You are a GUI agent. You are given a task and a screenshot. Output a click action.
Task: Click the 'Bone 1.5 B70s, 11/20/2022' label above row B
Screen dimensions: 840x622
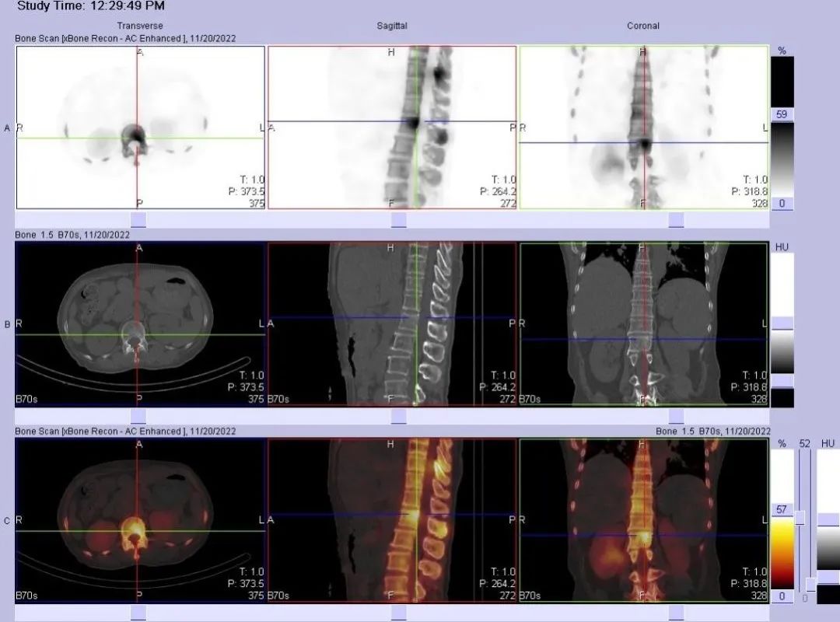point(72,235)
